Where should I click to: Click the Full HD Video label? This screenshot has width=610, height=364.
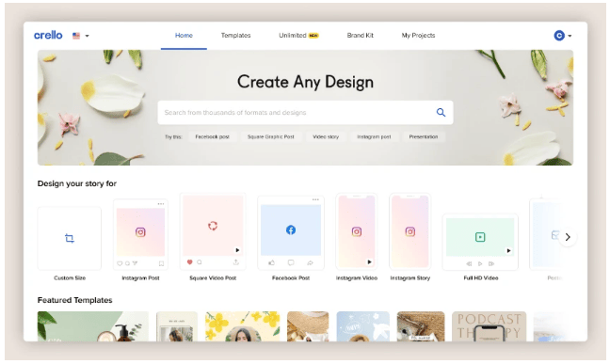pos(481,278)
